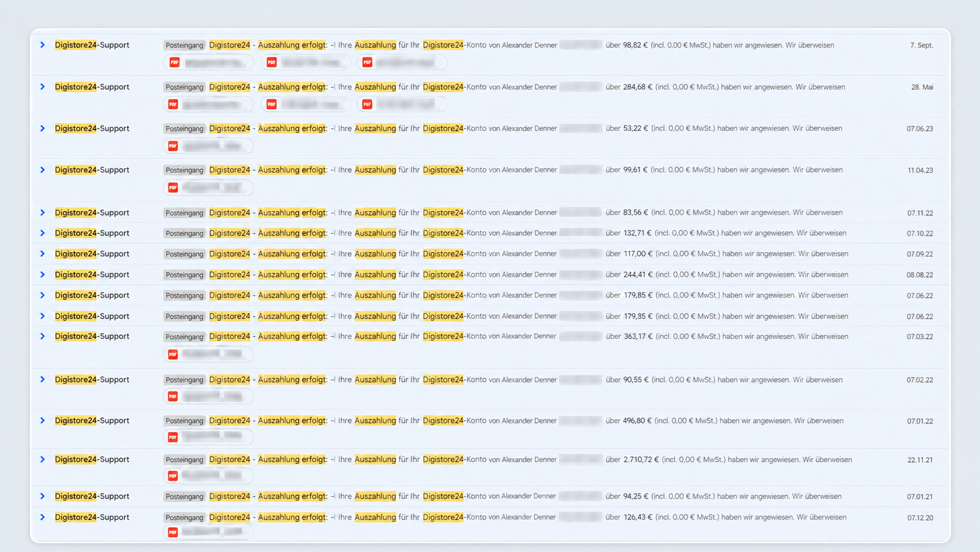Select the date "07.03.22"
This screenshot has height=552, width=980.
[920, 337]
